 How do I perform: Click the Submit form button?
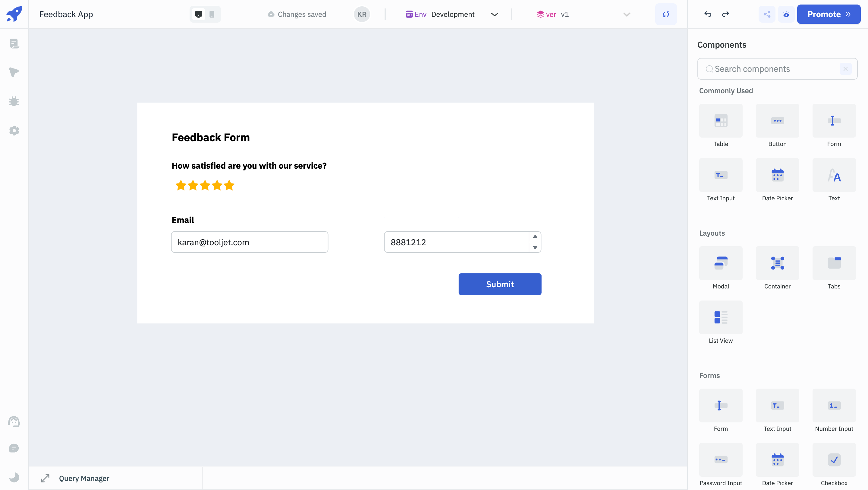(500, 284)
